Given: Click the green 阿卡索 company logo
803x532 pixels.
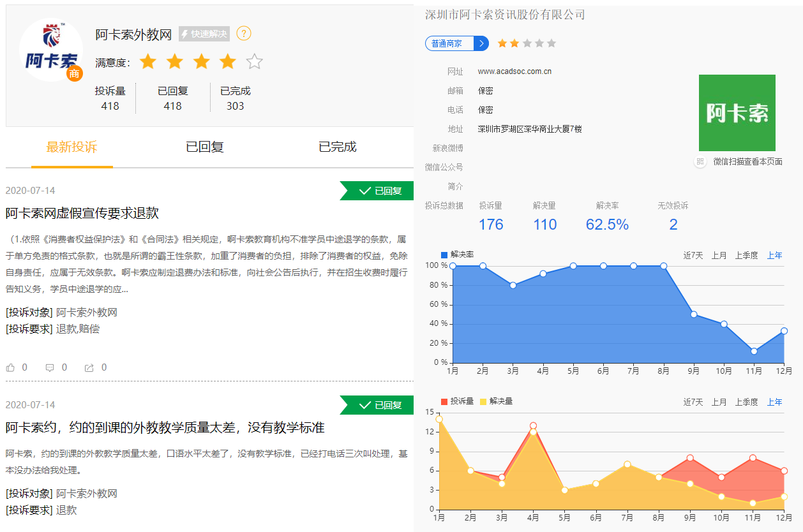Looking at the screenshot, I should [737, 113].
